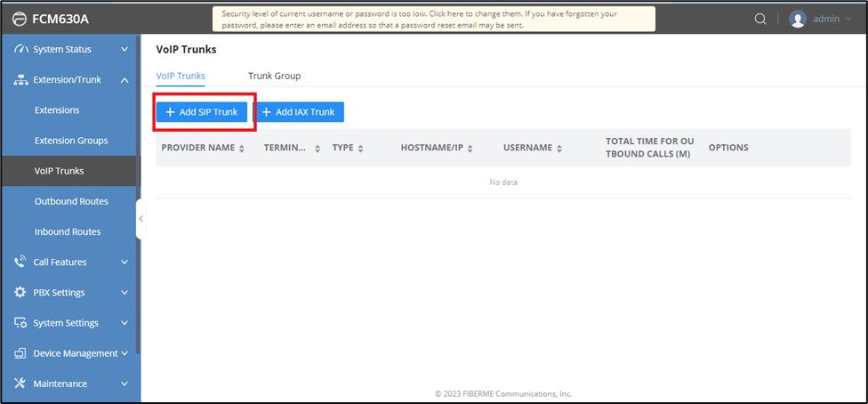The image size is (868, 404).
Task: Collapse the Extension/Trunk chevron
Action: 125,80
